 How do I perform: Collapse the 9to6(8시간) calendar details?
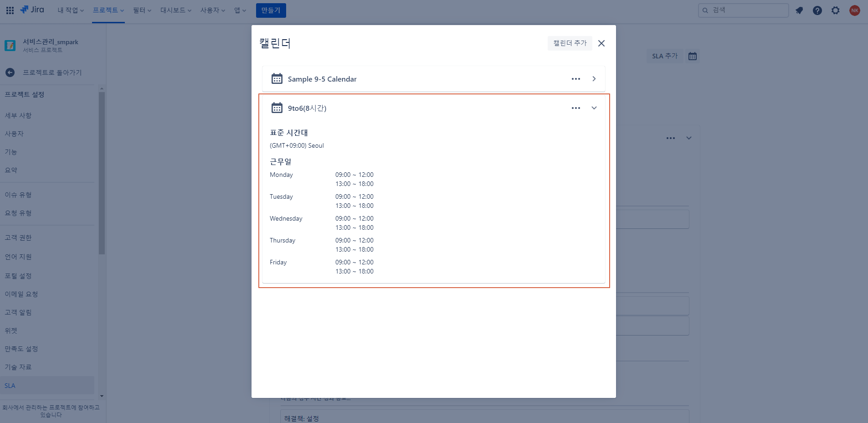coord(594,108)
